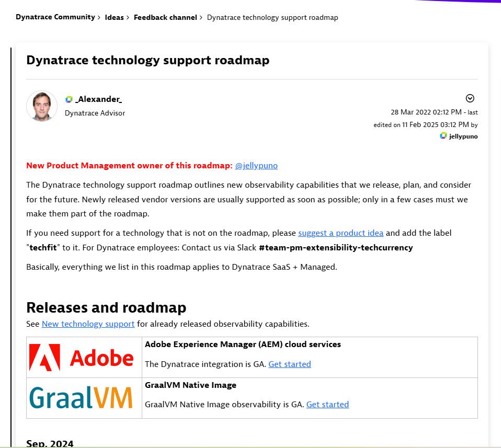Open the post options dropdown arrow
The image size is (501, 448).
(470, 98)
